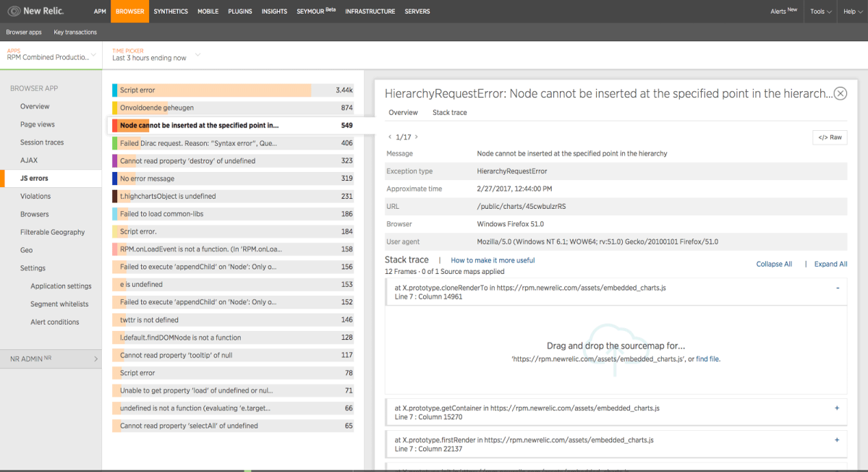
Task: Click the Raw view button
Action: 830,137
